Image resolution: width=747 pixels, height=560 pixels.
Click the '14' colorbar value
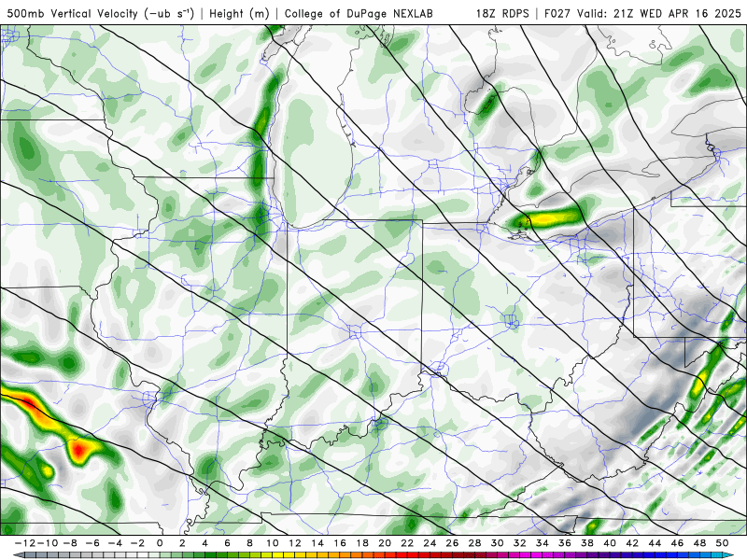point(317,543)
